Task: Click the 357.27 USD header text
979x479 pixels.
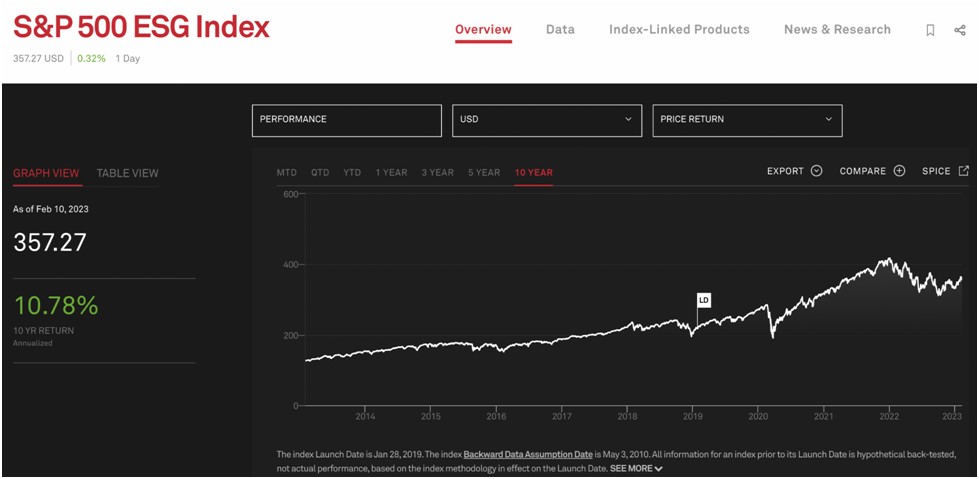Action: [x=38, y=59]
